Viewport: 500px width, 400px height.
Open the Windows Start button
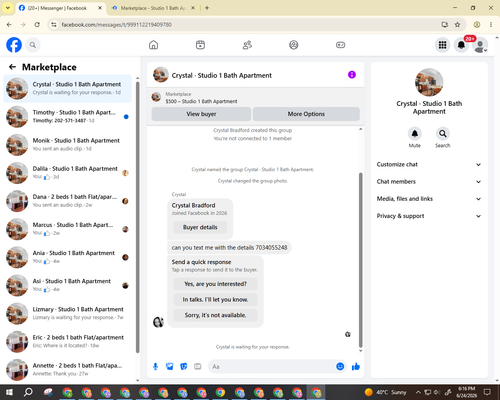pyautogui.click(x=9, y=392)
